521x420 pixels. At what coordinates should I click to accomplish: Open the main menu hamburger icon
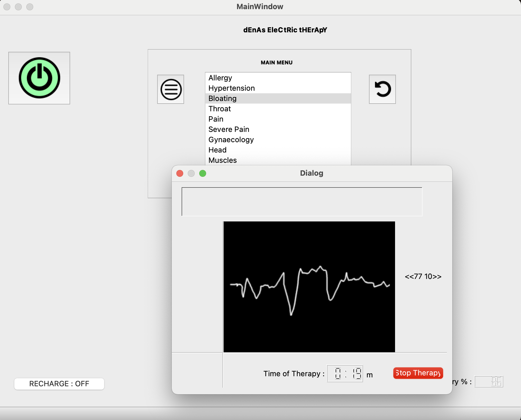click(170, 89)
